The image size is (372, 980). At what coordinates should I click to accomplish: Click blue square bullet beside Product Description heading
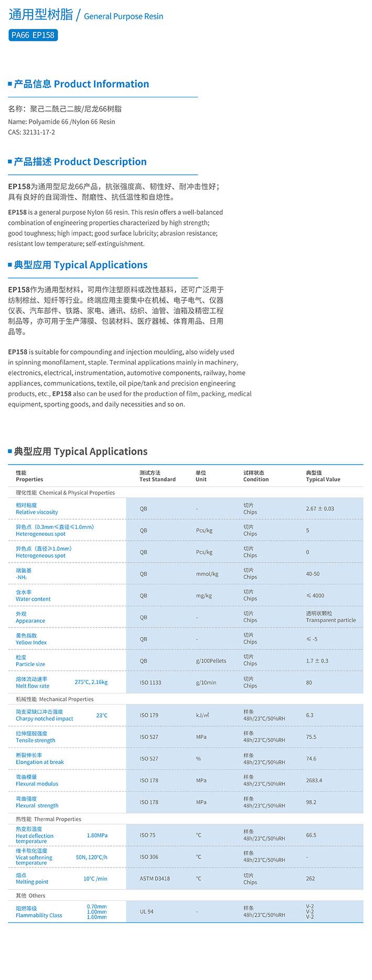coord(10,161)
